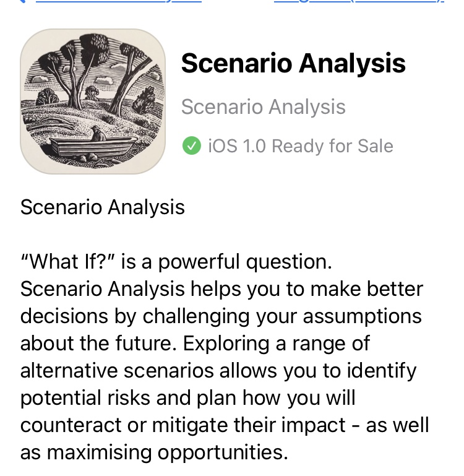Tap the closing text "as maximising opportunities."
Image resolution: width=464 pixels, height=476 pixels.
pos(155,452)
